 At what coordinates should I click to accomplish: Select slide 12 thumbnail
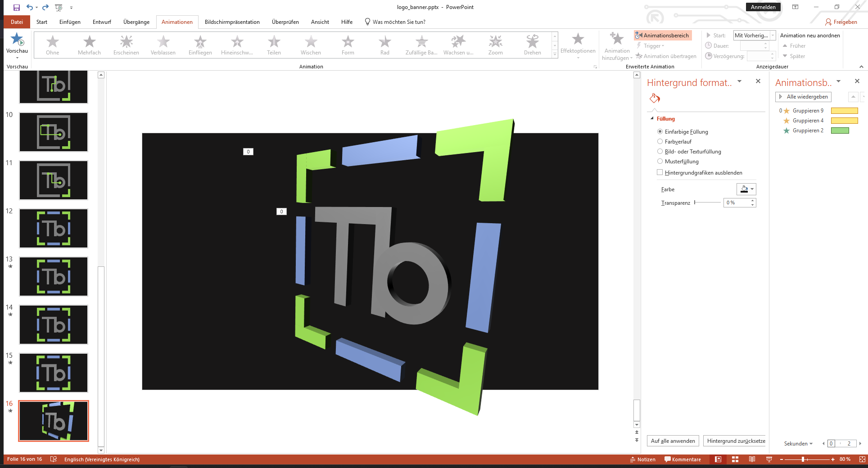coord(54,228)
